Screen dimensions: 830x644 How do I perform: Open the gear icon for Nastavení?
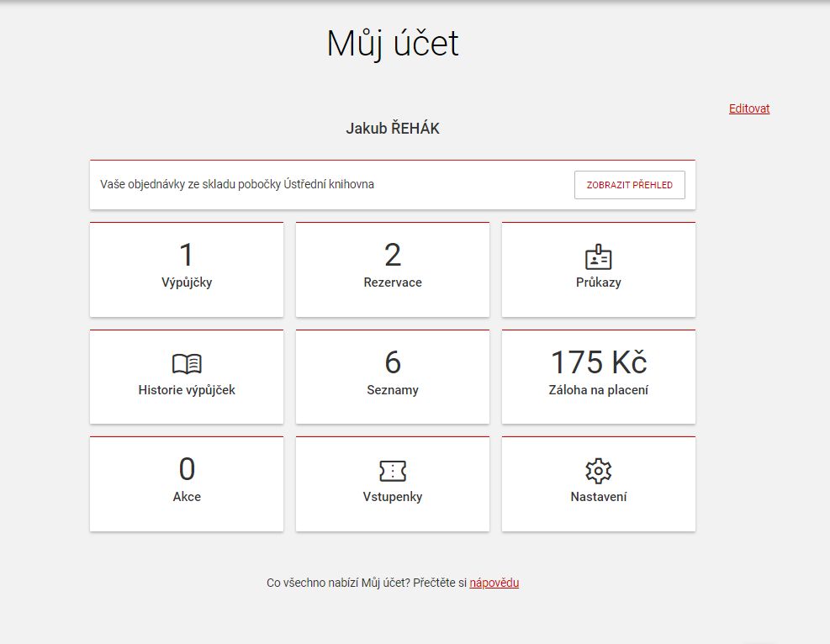coord(598,471)
